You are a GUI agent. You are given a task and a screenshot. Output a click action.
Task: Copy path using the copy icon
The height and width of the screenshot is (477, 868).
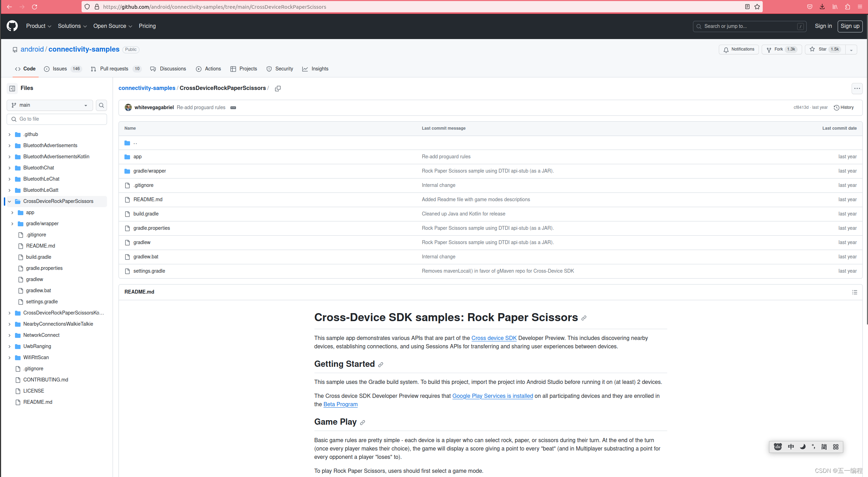pos(277,88)
